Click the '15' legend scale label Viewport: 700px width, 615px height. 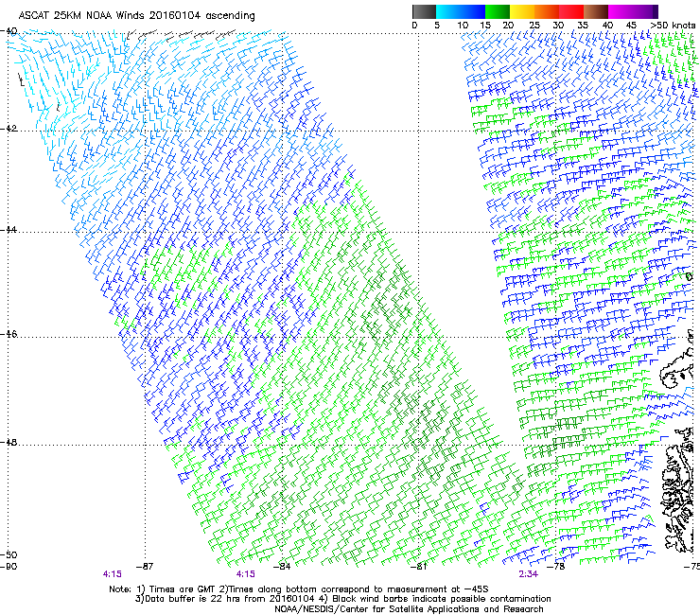[485, 26]
